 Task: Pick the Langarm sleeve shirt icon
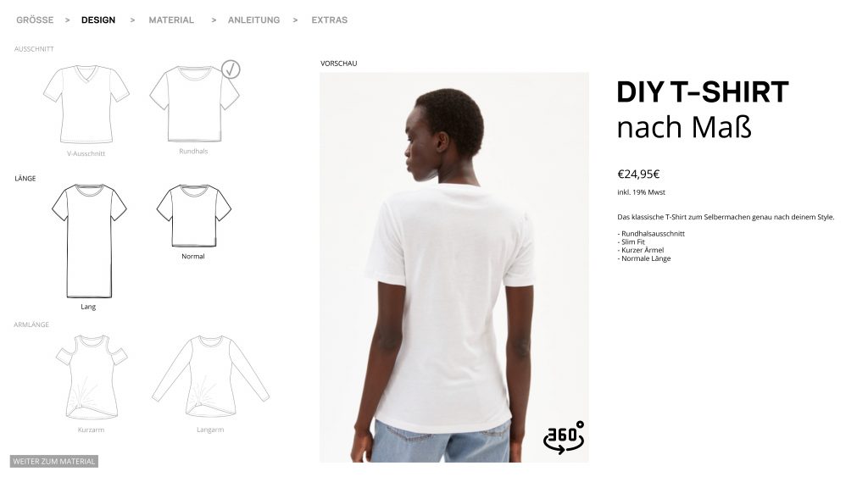[x=210, y=376]
